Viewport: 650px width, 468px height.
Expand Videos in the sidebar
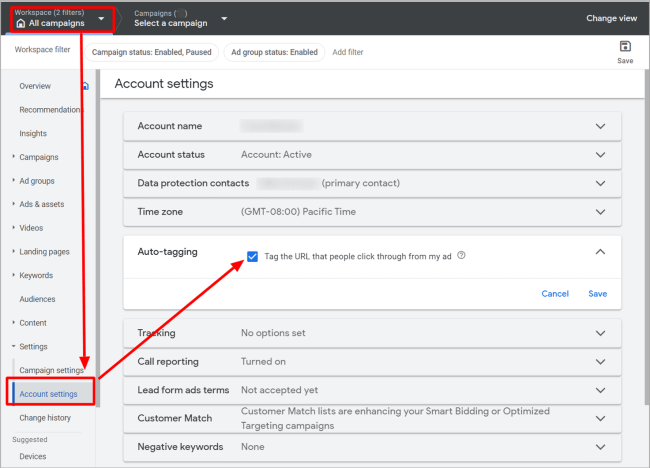14,228
